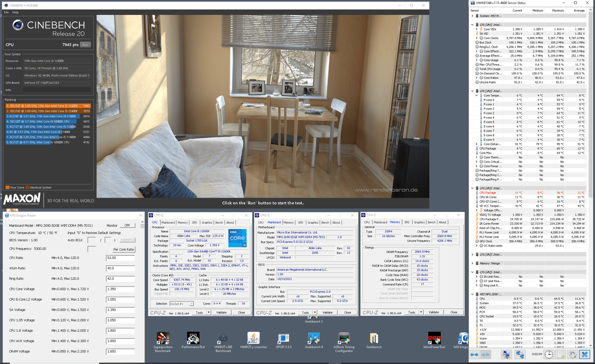
Task: Click the expand-columns arrows icon in HWiNFO toolbar
Action: tap(474, 355)
